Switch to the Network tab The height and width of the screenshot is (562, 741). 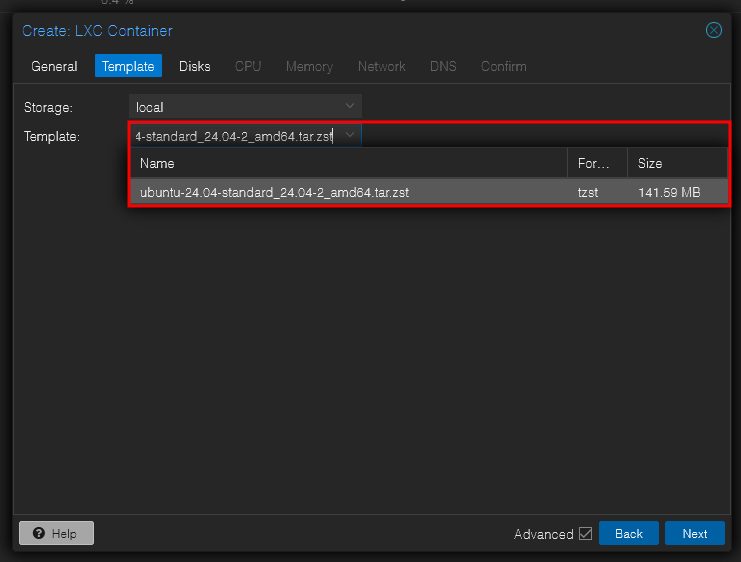[381, 66]
